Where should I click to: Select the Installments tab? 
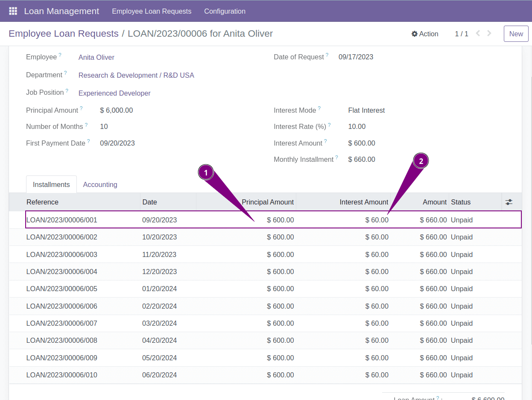click(51, 184)
